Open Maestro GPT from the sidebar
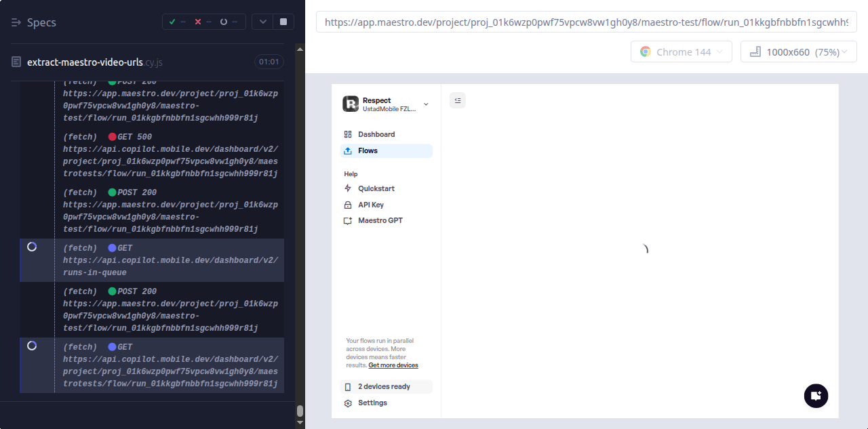 (x=380, y=220)
